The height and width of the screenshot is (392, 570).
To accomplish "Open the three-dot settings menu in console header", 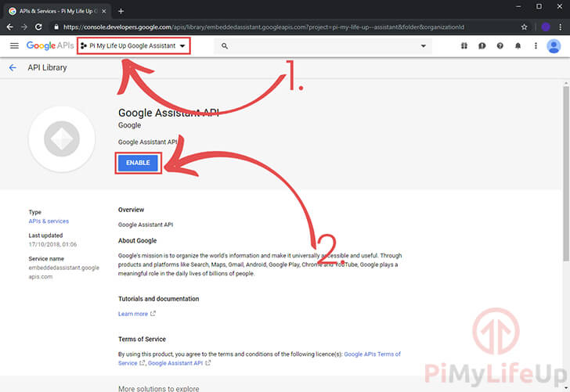I will point(536,46).
